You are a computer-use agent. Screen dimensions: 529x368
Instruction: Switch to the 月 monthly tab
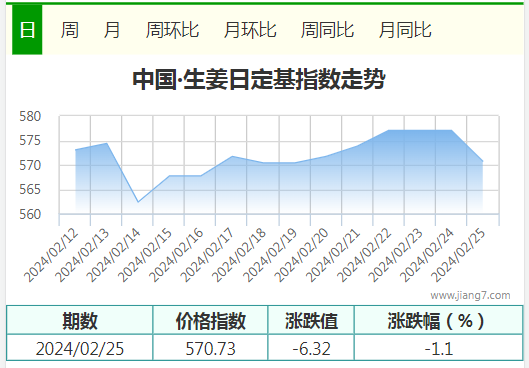click(x=112, y=30)
